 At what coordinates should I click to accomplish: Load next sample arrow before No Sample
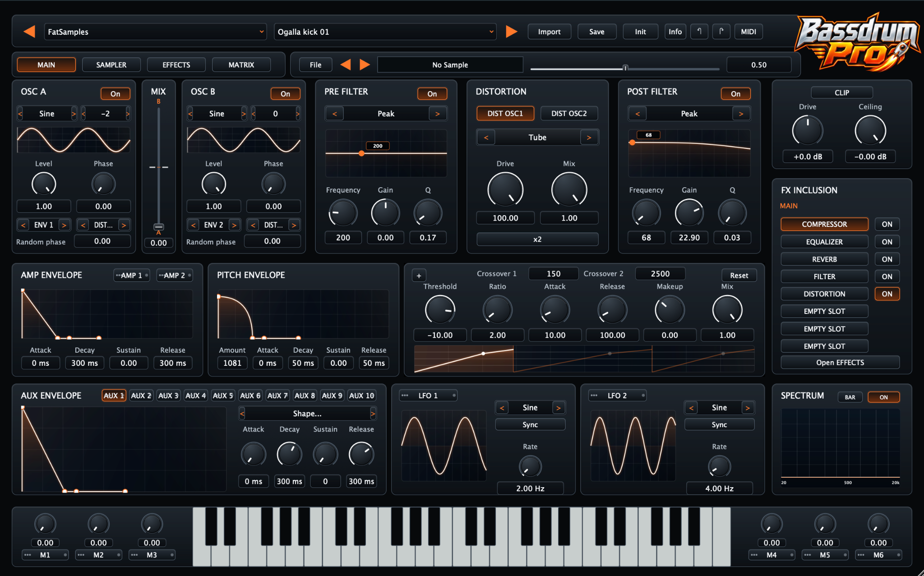365,65
